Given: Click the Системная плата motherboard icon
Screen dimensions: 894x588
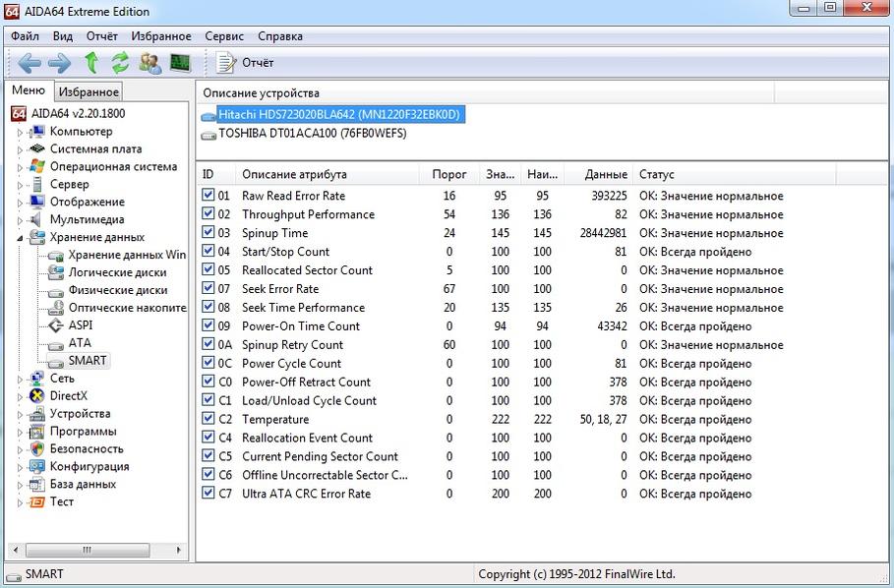Looking at the screenshot, I should [37, 149].
